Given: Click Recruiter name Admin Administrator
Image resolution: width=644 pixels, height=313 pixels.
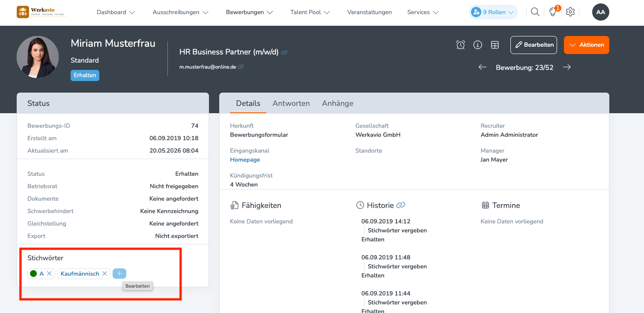Looking at the screenshot, I should pos(509,135).
